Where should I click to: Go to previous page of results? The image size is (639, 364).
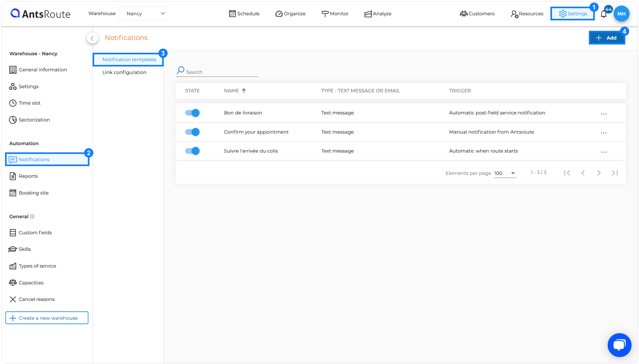tap(583, 173)
